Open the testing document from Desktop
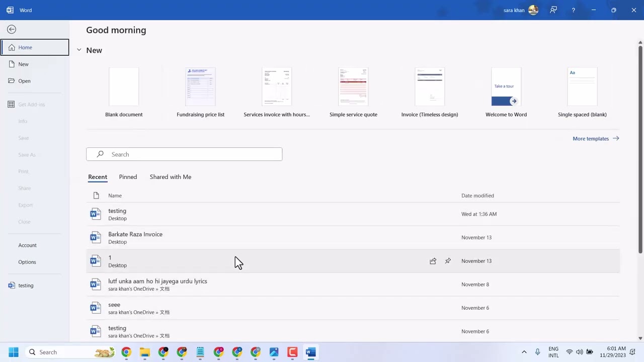644x362 pixels. pos(353,214)
